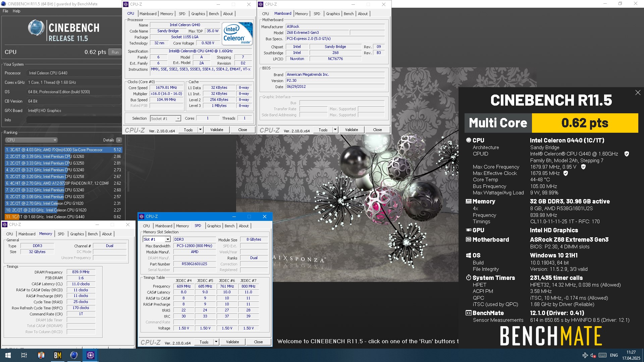Click the shield next to Max Core Frequency
This screenshot has height=362, width=644.
point(583,167)
